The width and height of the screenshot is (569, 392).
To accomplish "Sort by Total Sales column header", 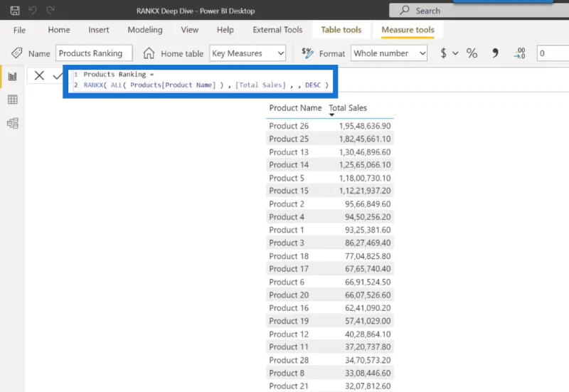I will [348, 108].
